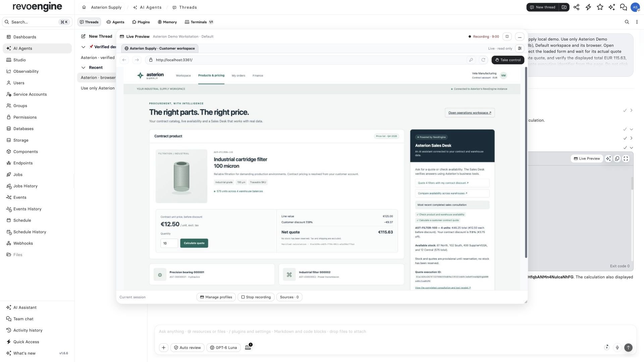Switch to the Agents tab
Viewport: 644px width, 362px height.
115,22
